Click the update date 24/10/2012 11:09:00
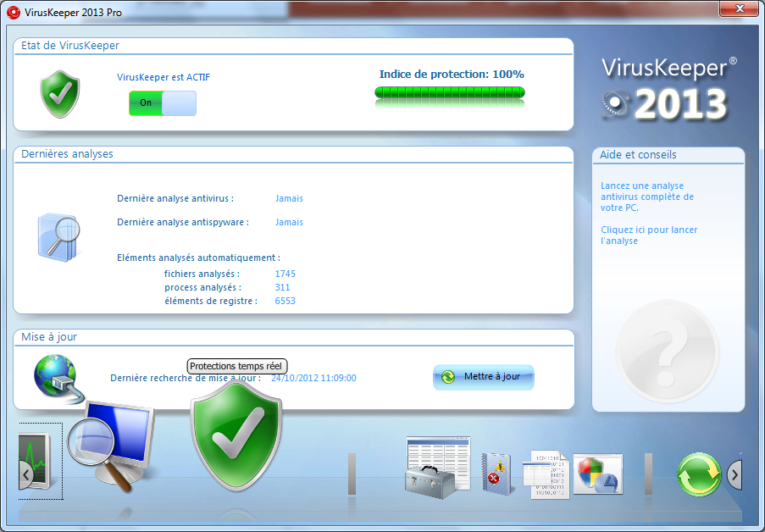The height and width of the screenshot is (532, 765). [313, 379]
